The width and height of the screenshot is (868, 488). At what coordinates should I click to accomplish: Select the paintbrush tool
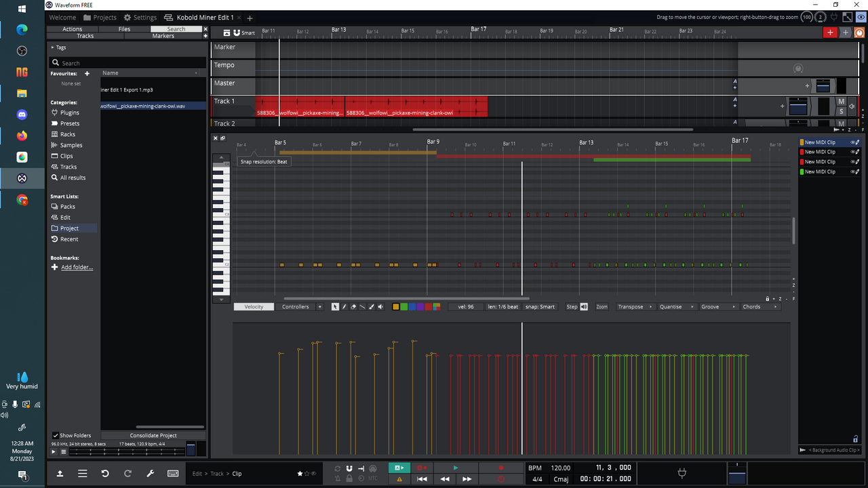click(x=370, y=307)
